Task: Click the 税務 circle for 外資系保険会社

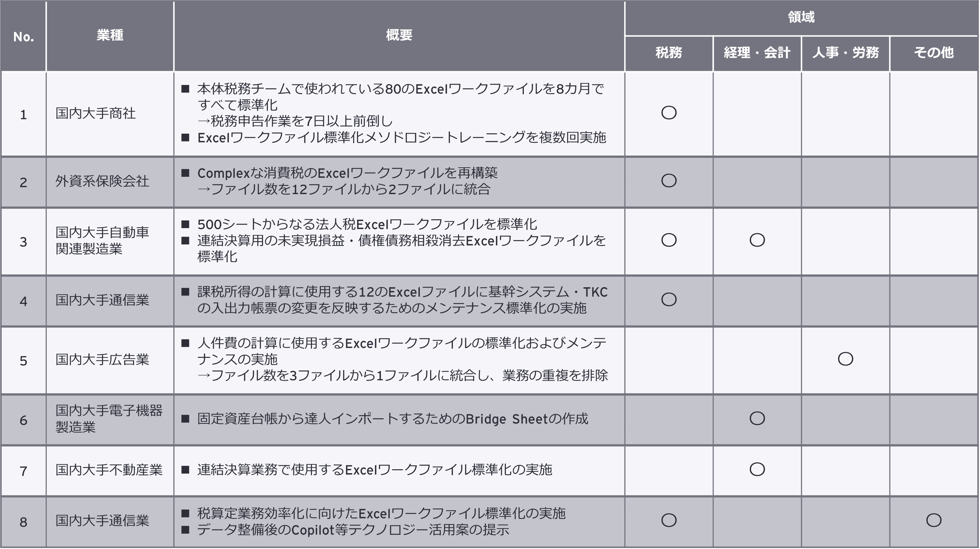Action: tap(669, 181)
